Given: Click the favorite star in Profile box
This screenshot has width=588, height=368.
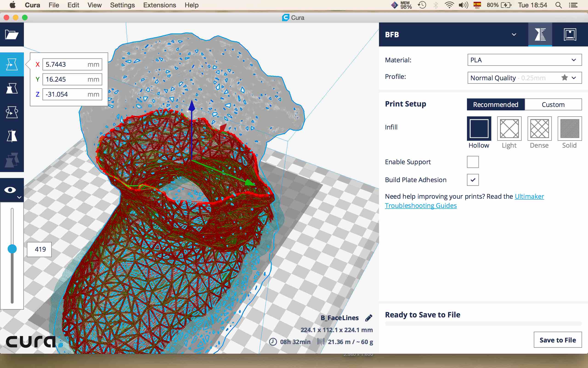Looking at the screenshot, I should coord(564,78).
